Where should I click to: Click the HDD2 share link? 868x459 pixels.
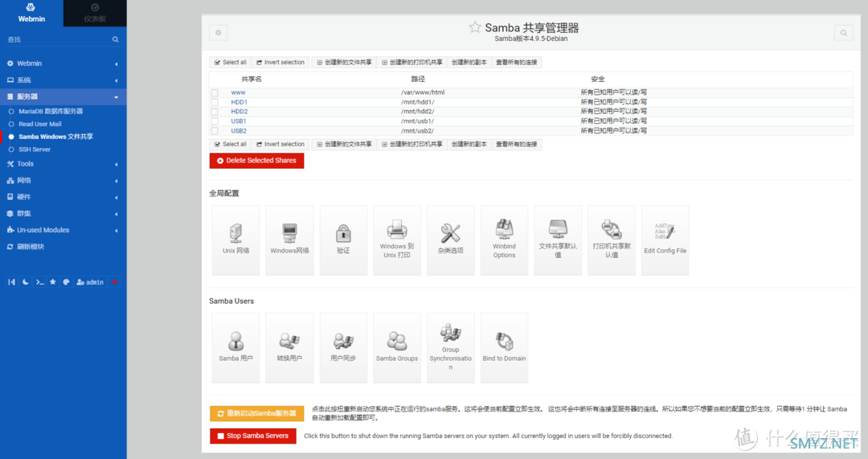click(240, 112)
